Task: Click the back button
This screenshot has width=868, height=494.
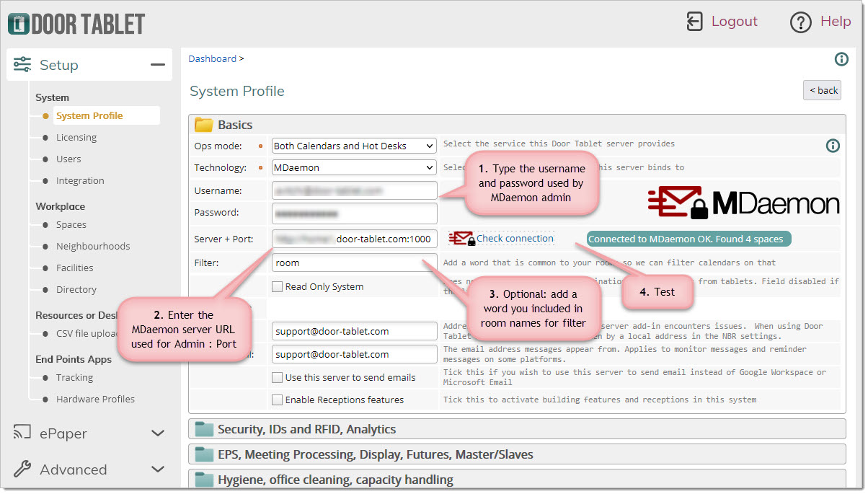Action: [x=823, y=90]
